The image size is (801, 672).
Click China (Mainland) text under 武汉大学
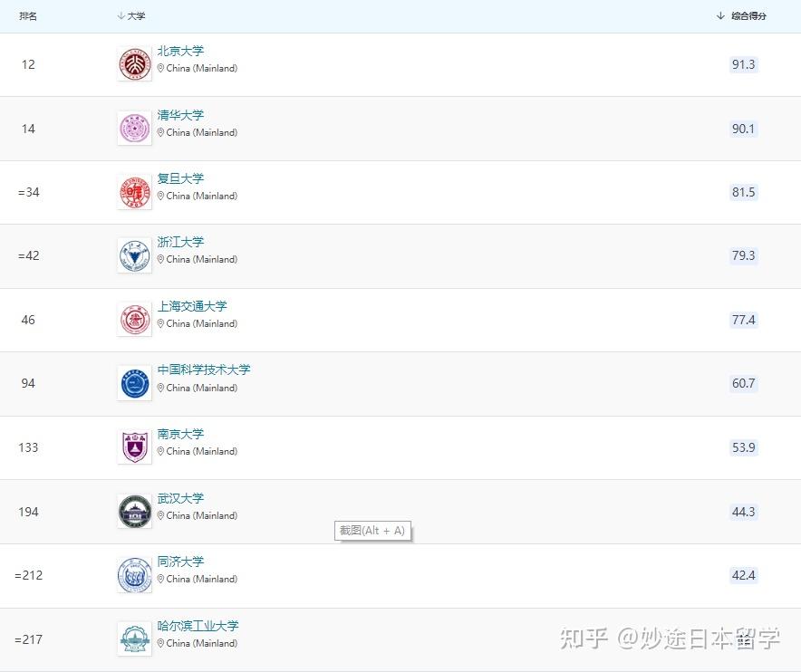pos(202,515)
